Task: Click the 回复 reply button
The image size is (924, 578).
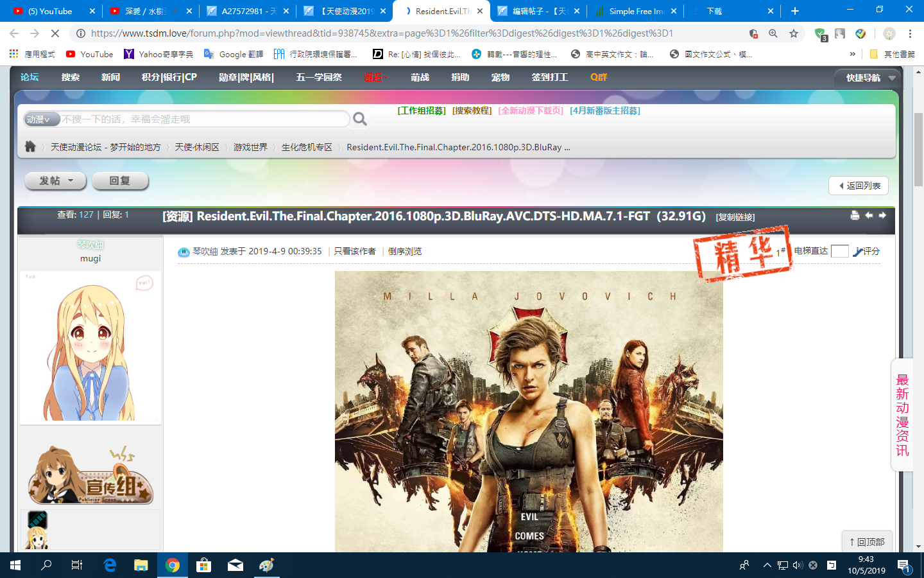Action: (x=120, y=181)
